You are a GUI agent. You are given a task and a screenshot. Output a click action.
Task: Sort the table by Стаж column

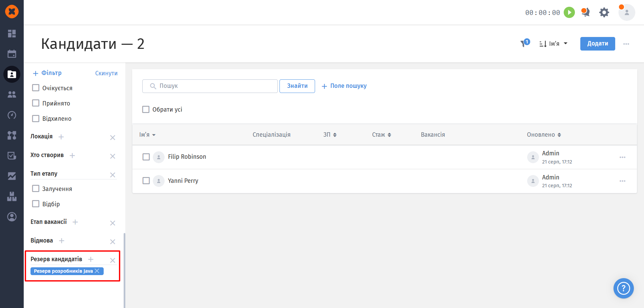[x=381, y=135]
